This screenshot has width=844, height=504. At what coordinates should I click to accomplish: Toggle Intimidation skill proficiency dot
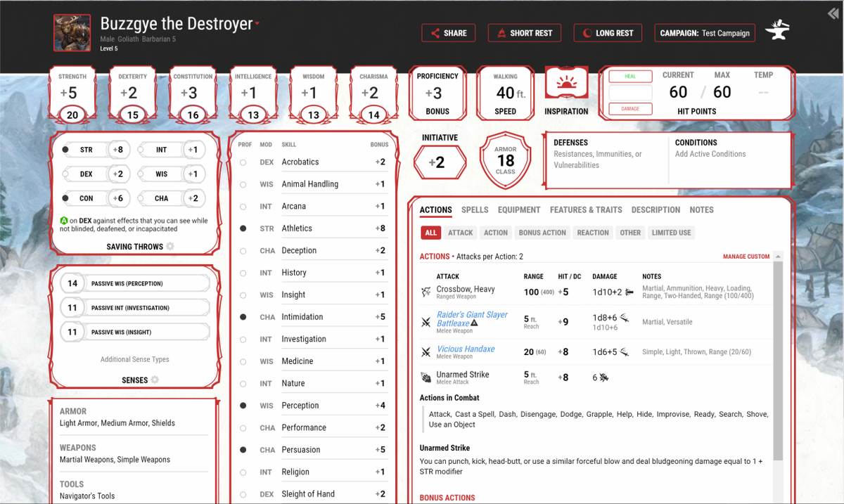click(x=243, y=317)
